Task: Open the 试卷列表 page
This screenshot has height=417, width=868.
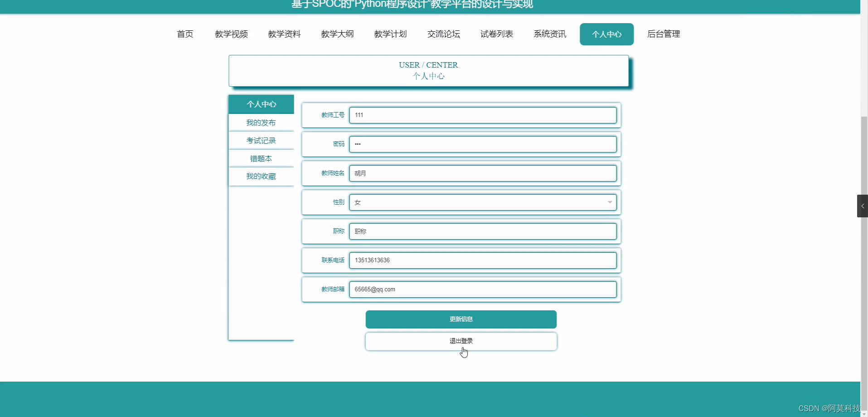Action: 496,34
